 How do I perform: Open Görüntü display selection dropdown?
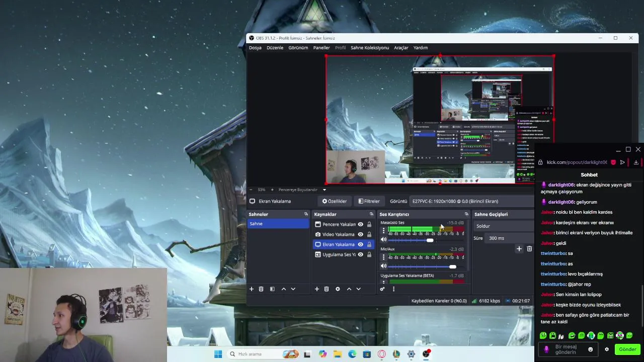(472, 201)
